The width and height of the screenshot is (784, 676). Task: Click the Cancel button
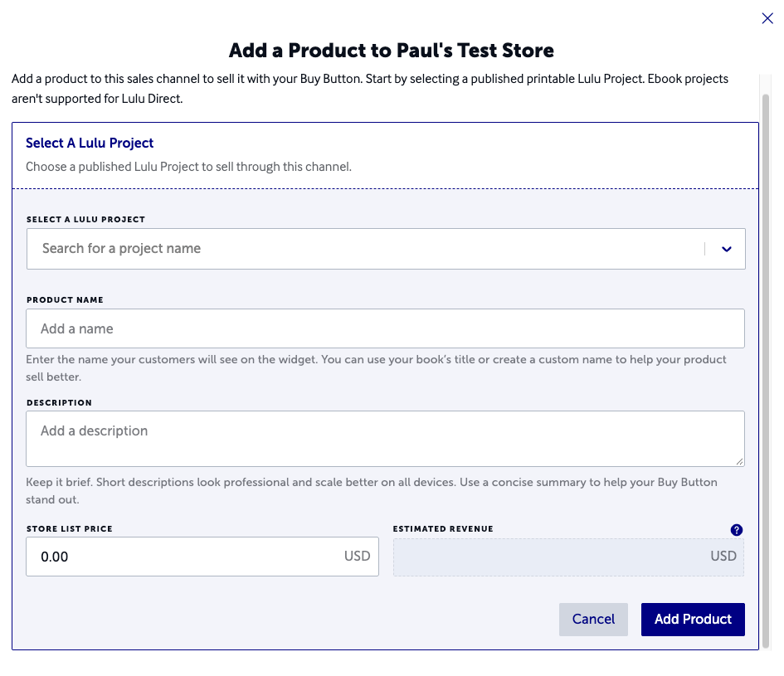click(593, 620)
